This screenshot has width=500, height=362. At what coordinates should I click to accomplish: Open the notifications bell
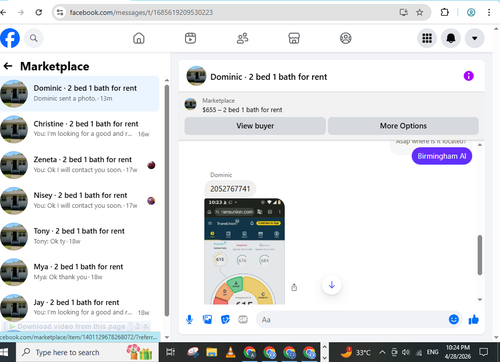(x=451, y=38)
